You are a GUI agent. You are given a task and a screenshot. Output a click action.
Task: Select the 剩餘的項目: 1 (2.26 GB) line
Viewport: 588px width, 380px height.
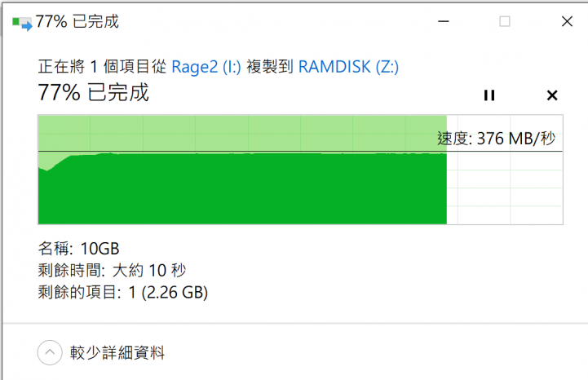click(x=122, y=292)
